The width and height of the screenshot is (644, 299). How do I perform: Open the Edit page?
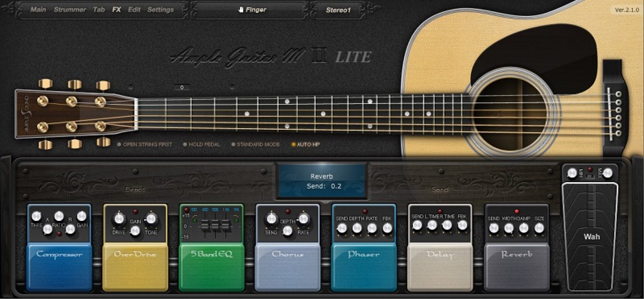point(134,9)
